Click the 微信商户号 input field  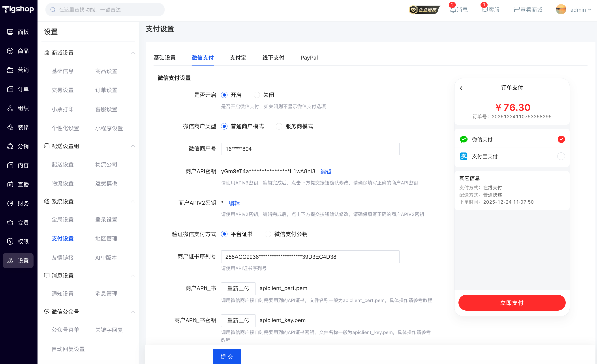[310, 149]
